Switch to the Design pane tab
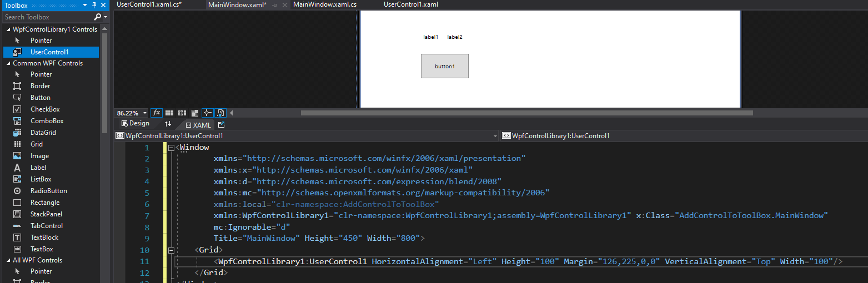This screenshot has height=283, width=868. point(136,124)
